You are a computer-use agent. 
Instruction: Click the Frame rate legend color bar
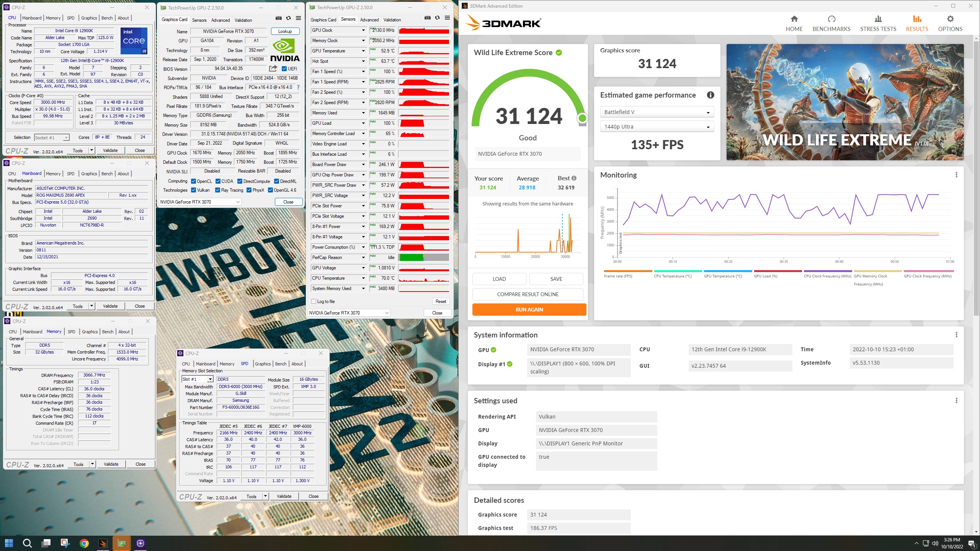click(628, 271)
